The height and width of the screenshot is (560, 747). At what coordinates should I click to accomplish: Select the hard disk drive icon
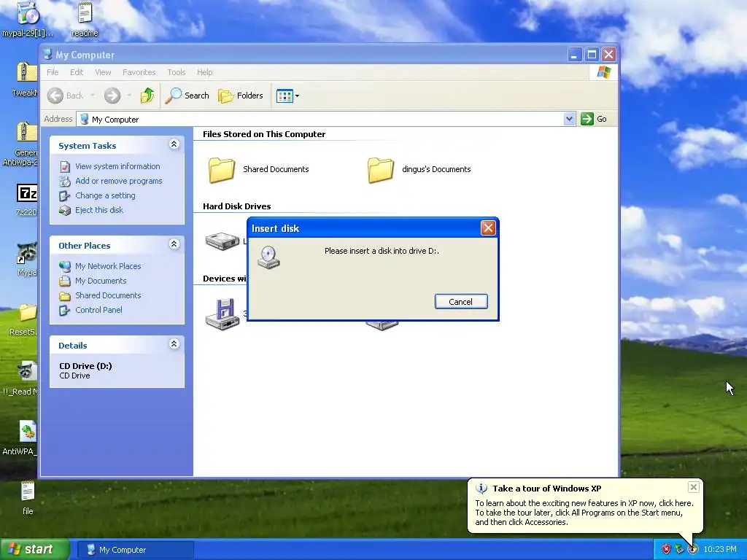pyautogui.click(x=222, y=241)
